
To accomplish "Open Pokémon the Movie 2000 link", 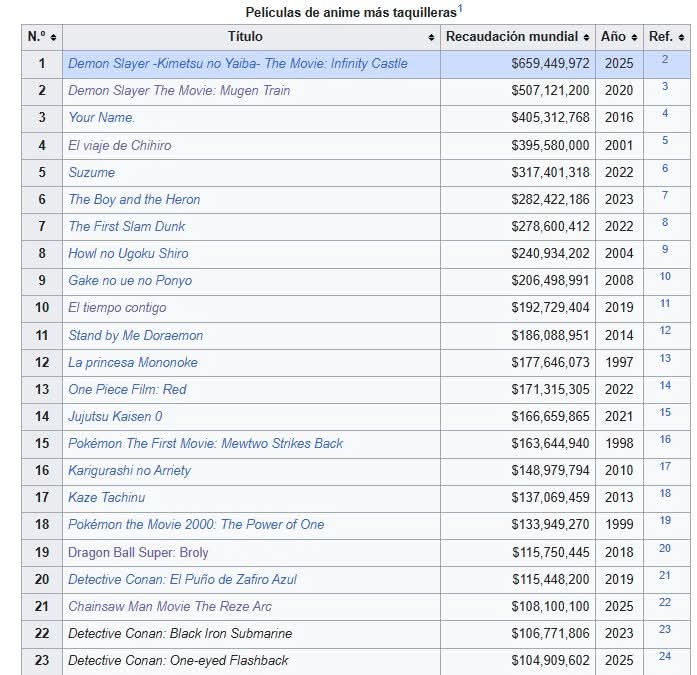I will (196, 524).
